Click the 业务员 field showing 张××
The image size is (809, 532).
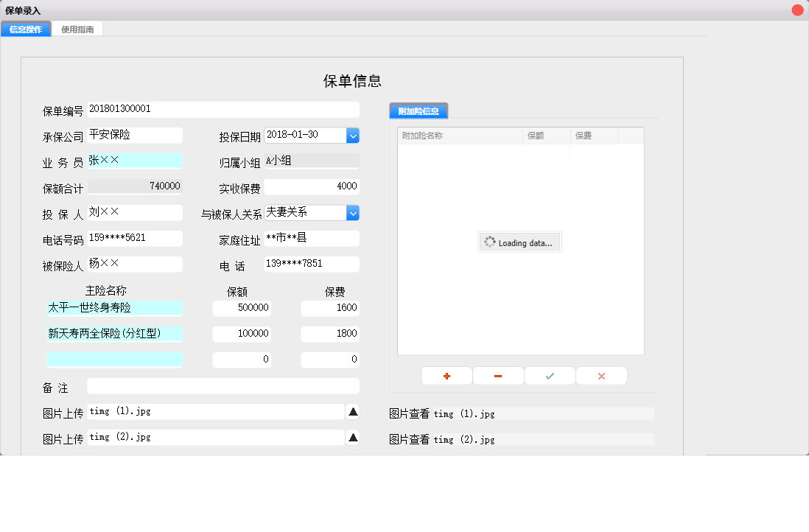(x=135, y=161)
